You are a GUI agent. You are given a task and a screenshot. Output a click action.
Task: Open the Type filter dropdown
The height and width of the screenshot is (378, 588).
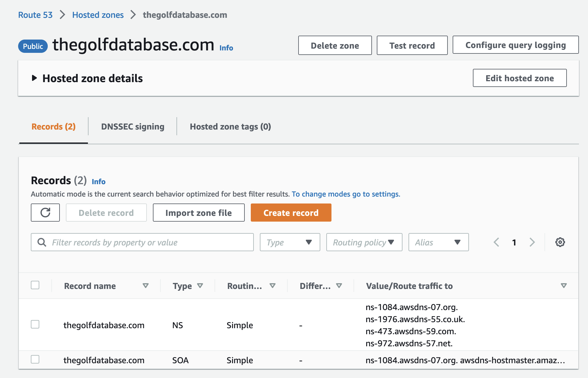[x=290, y=242]
